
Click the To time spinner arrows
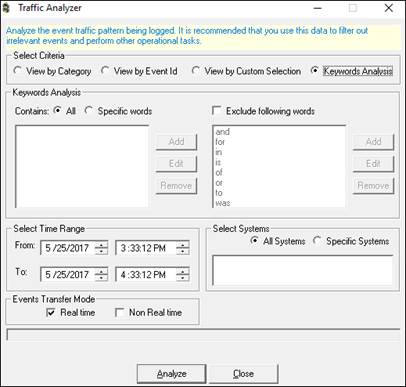[183, 275]
